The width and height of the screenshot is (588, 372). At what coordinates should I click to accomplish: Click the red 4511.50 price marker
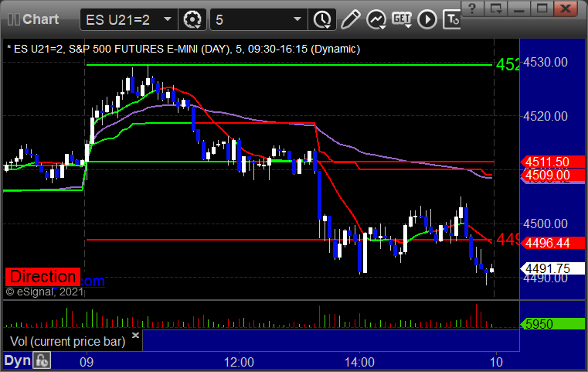(552, 162)
